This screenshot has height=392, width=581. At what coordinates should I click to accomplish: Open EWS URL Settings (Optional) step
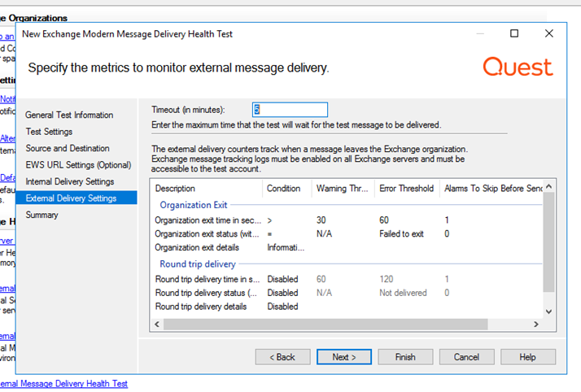tap(78, 165)
